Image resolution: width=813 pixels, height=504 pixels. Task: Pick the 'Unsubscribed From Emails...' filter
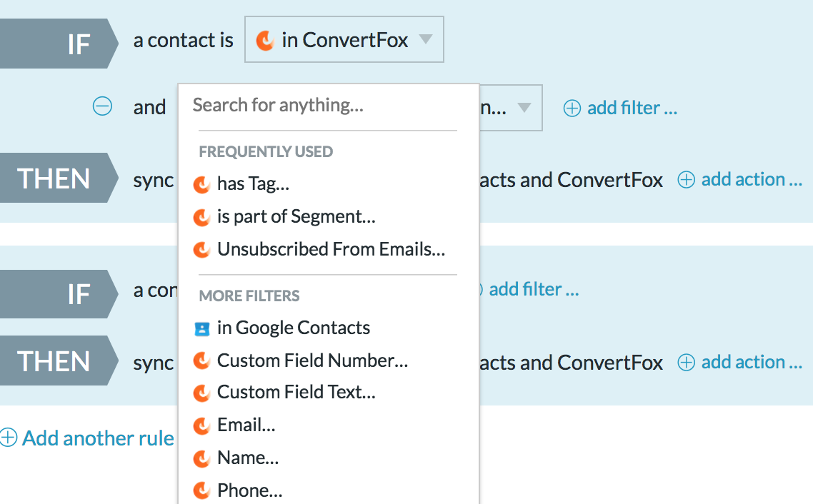pos(331,249)
